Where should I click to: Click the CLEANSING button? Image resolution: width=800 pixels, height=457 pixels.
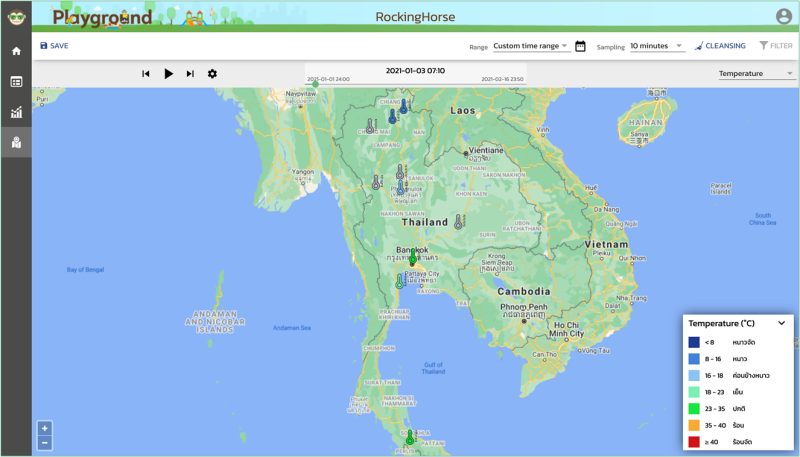[720, 46]
